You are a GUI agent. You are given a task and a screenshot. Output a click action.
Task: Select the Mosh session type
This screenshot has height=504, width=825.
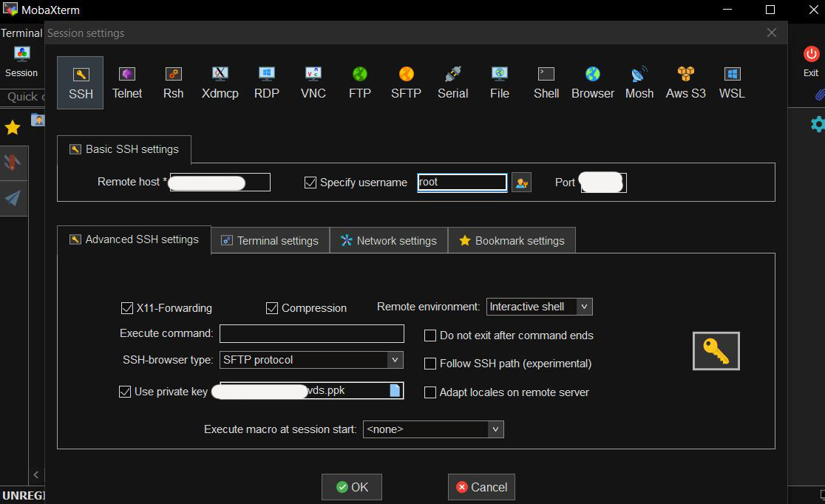coord(639,83)
